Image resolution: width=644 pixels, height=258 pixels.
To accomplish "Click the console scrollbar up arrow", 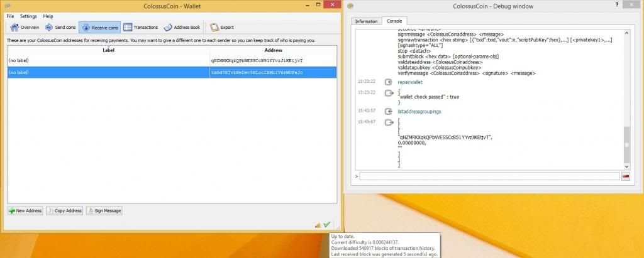I will click(626, 33).
